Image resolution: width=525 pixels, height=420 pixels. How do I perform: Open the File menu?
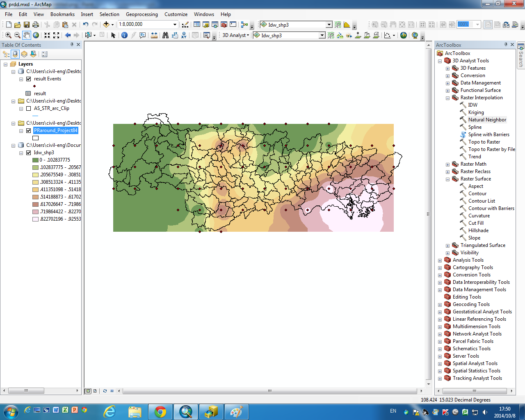coord(9,14)
